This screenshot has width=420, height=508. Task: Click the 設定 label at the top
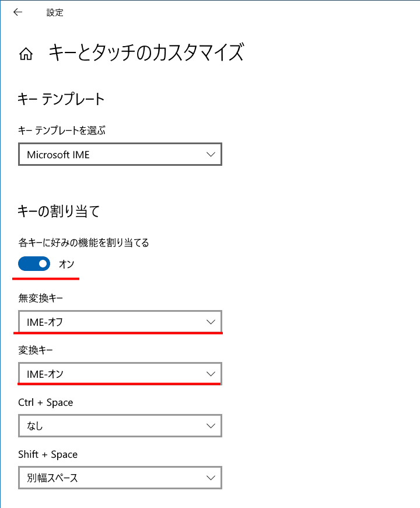tap(55, 12)
